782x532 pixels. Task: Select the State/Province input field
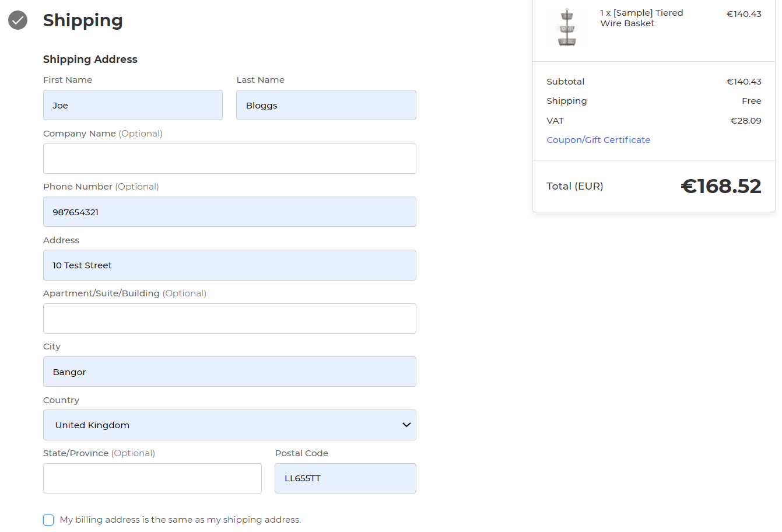[x=152, y=478]
